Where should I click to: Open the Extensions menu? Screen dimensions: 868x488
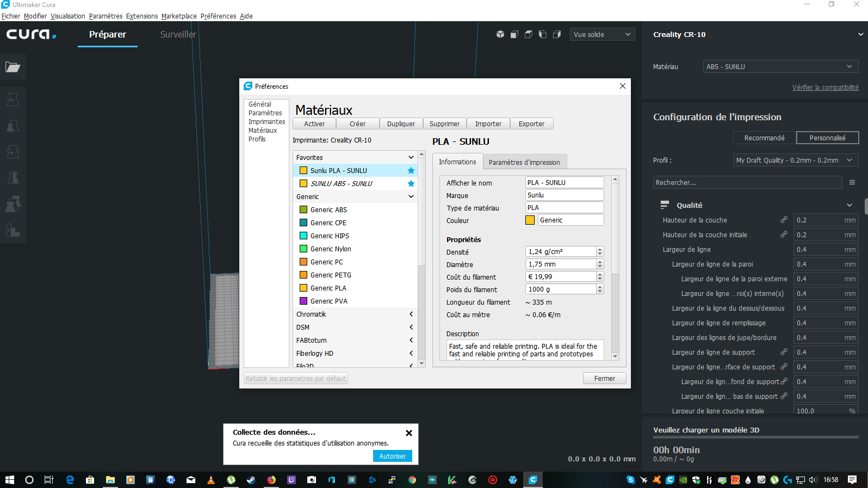coord(142,16)
